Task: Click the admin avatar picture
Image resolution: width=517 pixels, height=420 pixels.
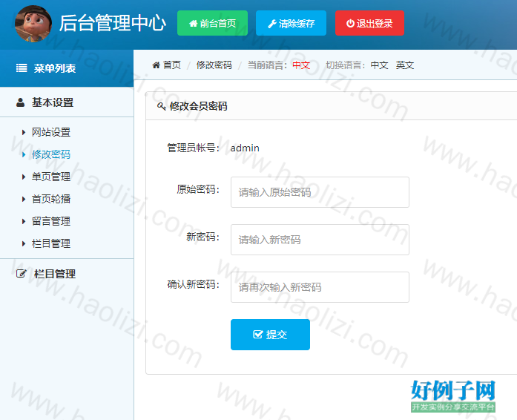Action: click(33, 24)
